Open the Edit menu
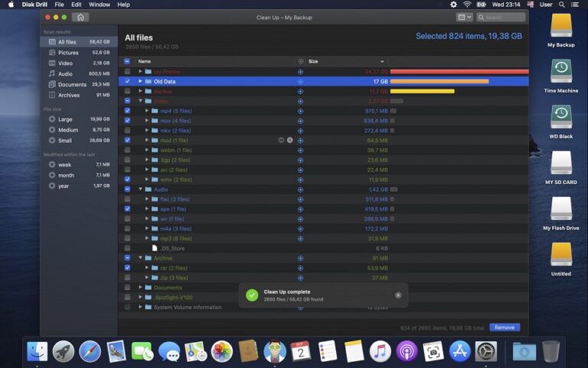588x368 pixels. [x=77, y=5]
